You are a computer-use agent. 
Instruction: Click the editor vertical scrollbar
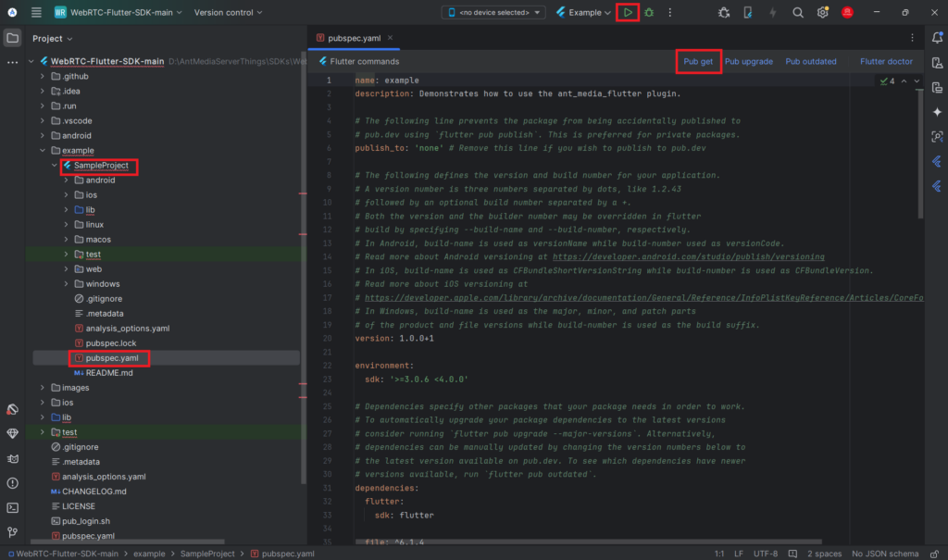coord(921,154)
